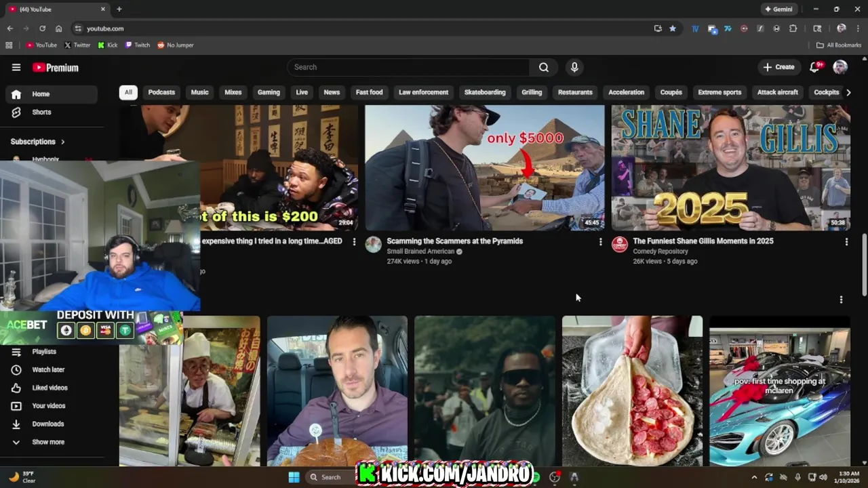Click the YouTube Premium logo
Screen dimensions: 868x488
pos(56,68)
